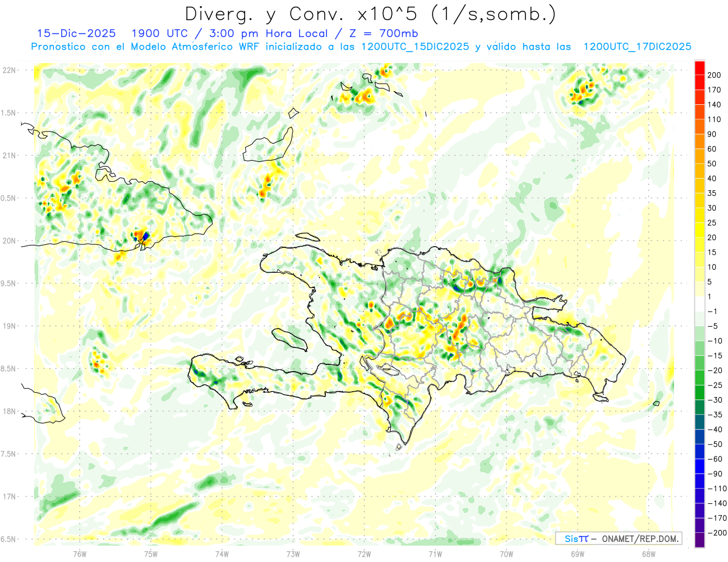
Task: Click the '69W' longitude label
Action: (x=578, y=554)
